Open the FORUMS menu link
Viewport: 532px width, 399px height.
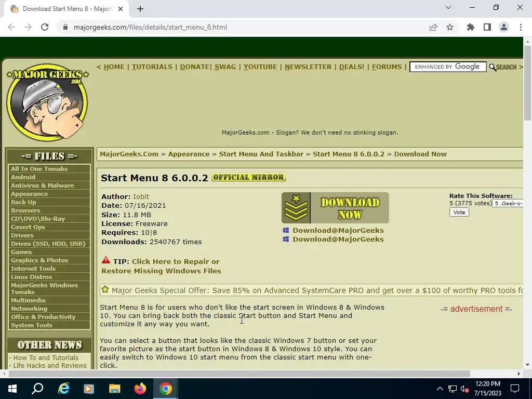(387, 67)
